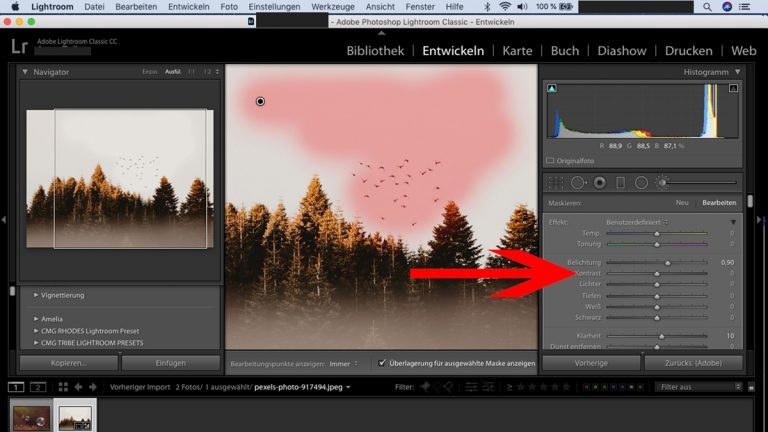Screen dimensions: 768x432
Task: Open grid view from filmstrip bar
Action: pos(62,386)
